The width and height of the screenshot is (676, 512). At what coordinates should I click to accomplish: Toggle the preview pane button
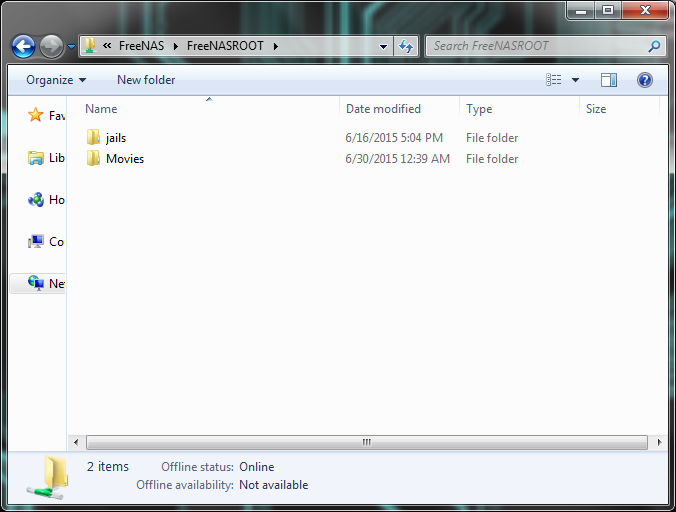click(609, 80)
